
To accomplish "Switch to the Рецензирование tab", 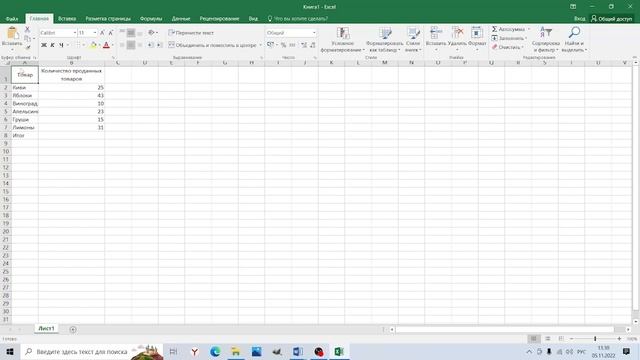I will coord(219,19).
